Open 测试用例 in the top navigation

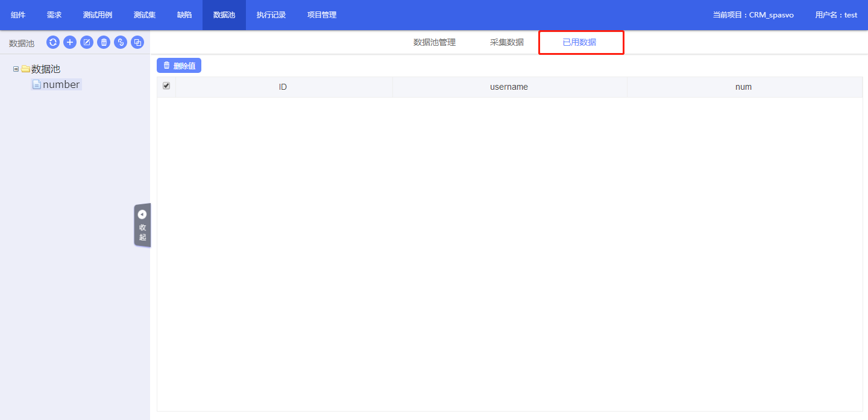click(98, 15)
